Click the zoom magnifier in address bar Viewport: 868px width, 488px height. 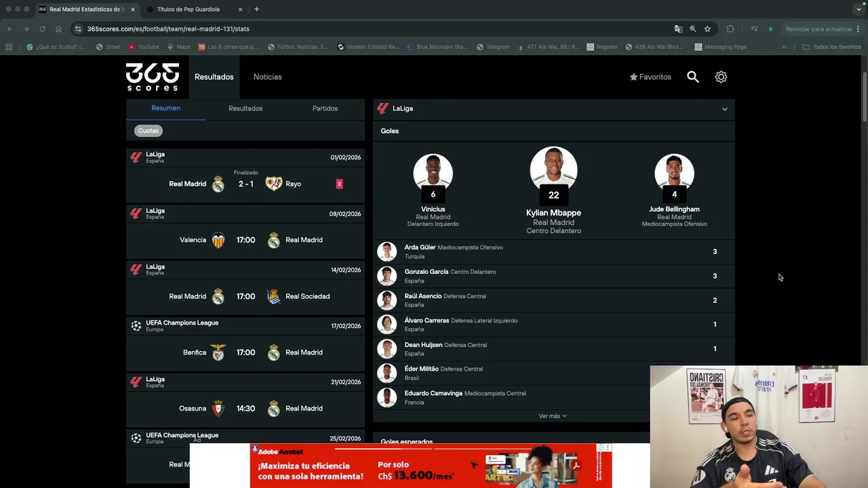[x=692, y=28]
